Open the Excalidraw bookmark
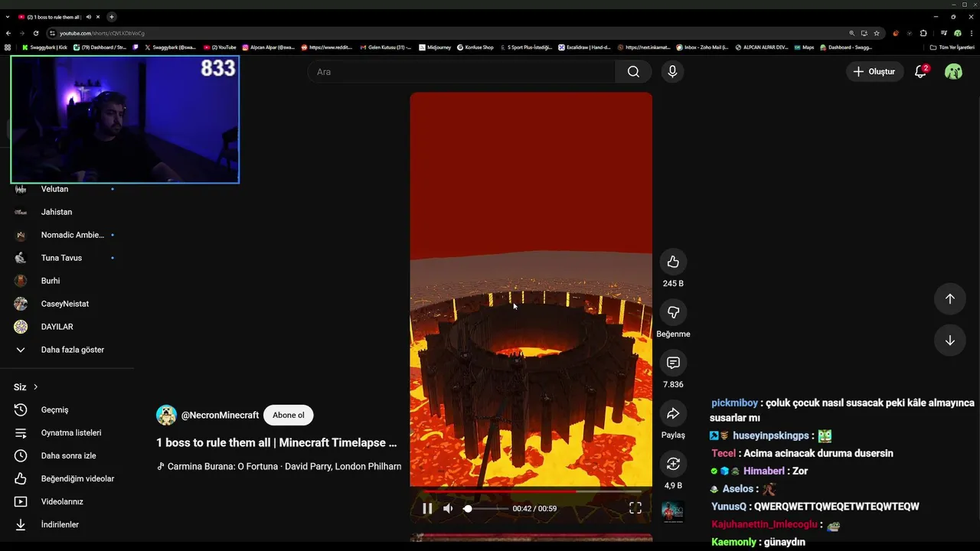 pyautogui.click(x=585, y=47)
